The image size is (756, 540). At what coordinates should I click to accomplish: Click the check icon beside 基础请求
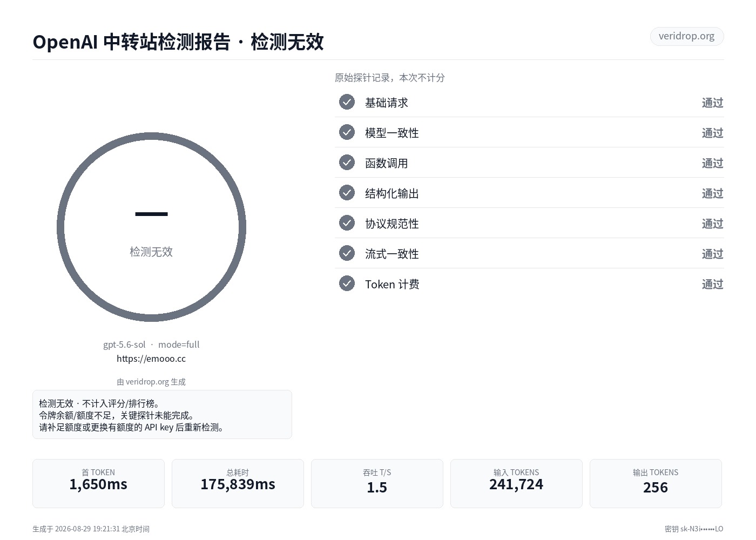click(x=347, y=102)
